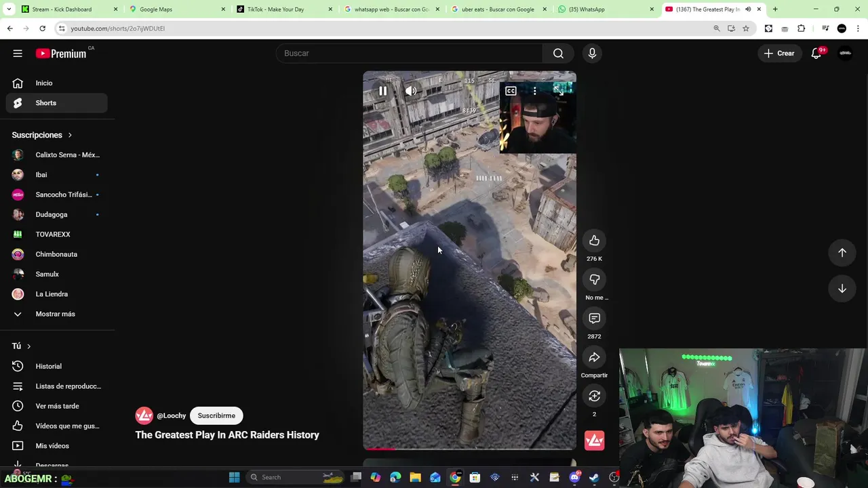The image size is (868, 488).
Task: Start voice search with the microphone
Action: (592, 54)
